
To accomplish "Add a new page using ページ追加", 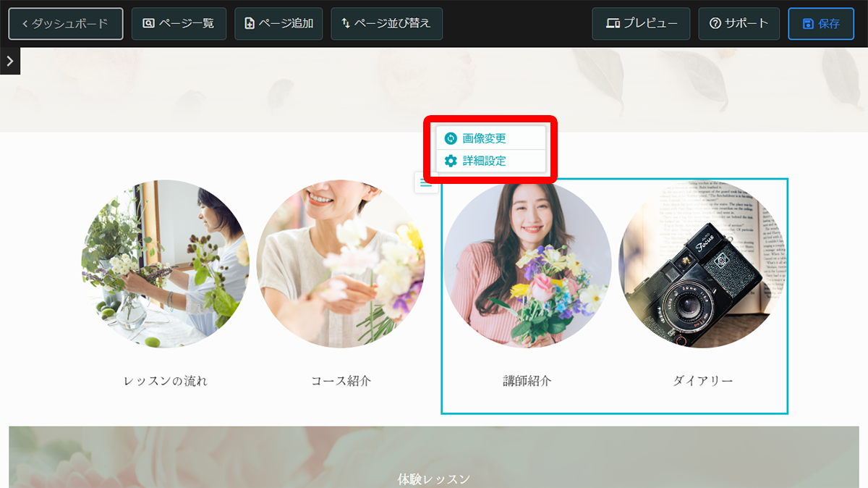I will pos(278,23).
